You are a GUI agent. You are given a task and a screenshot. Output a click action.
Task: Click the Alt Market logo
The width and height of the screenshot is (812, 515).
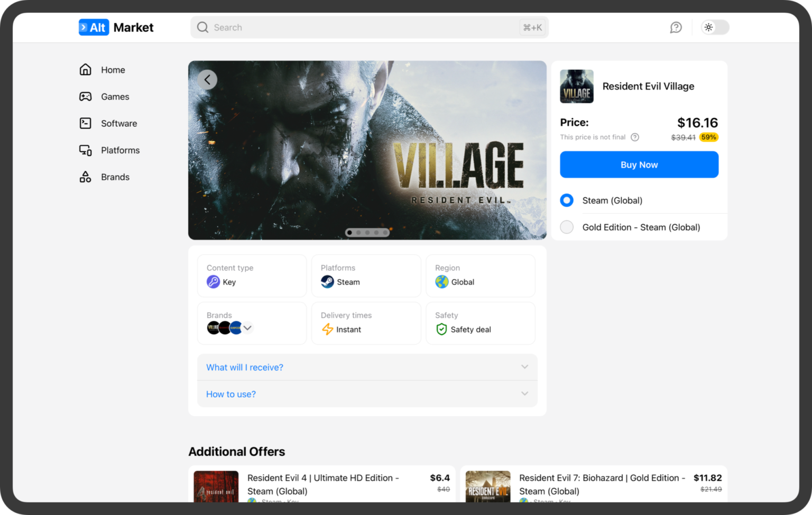(x=116, y=27)
